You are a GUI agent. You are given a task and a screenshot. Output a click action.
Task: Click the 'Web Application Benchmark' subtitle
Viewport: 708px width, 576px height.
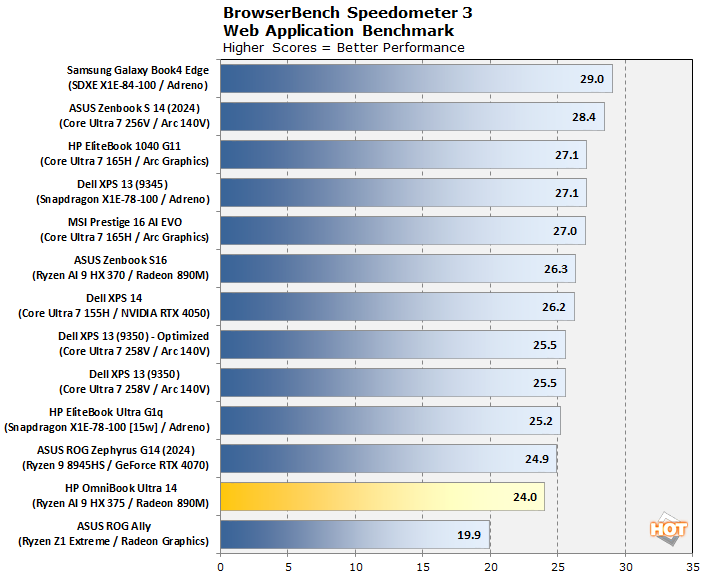click(339, 31)
